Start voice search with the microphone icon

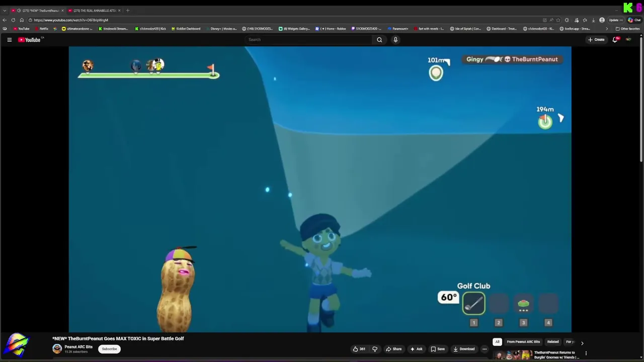coord(395,40)
